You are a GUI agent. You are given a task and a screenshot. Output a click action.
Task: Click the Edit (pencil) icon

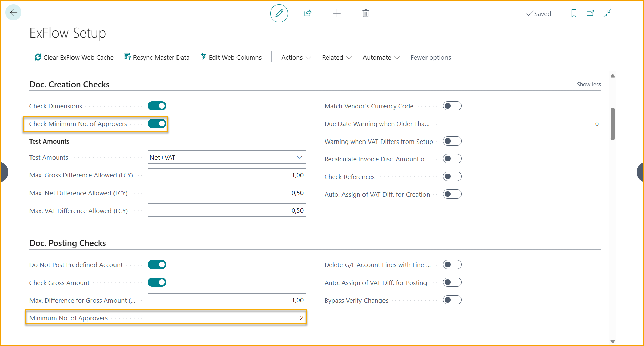279,13
